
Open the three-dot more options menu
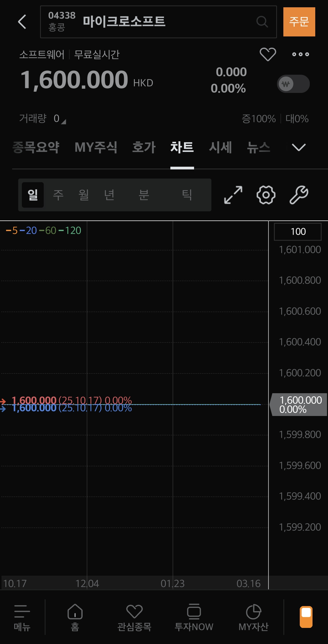pos(300,54)
